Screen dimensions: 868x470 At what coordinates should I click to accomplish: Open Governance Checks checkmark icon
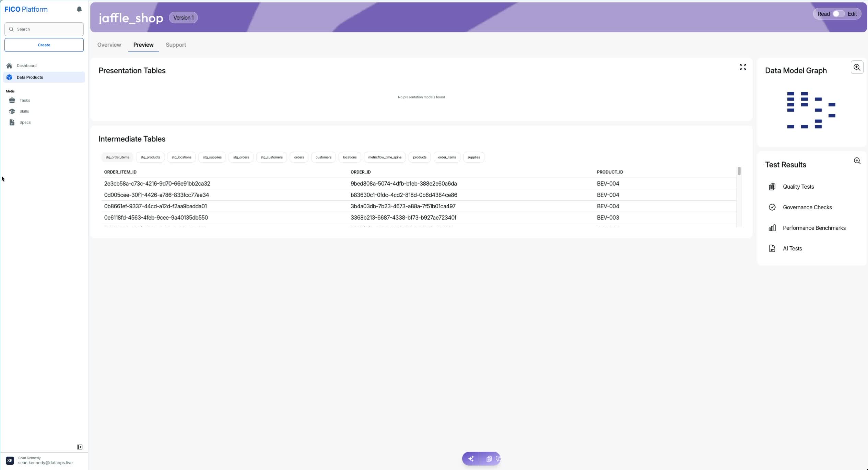click(x=772, y=207)
